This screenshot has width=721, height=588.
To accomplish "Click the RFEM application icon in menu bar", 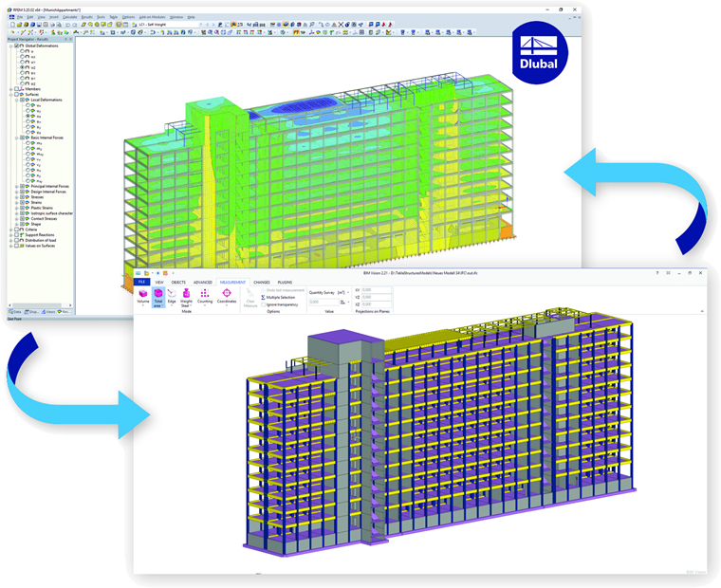I will pyautogui.click(x=11, y=17).
